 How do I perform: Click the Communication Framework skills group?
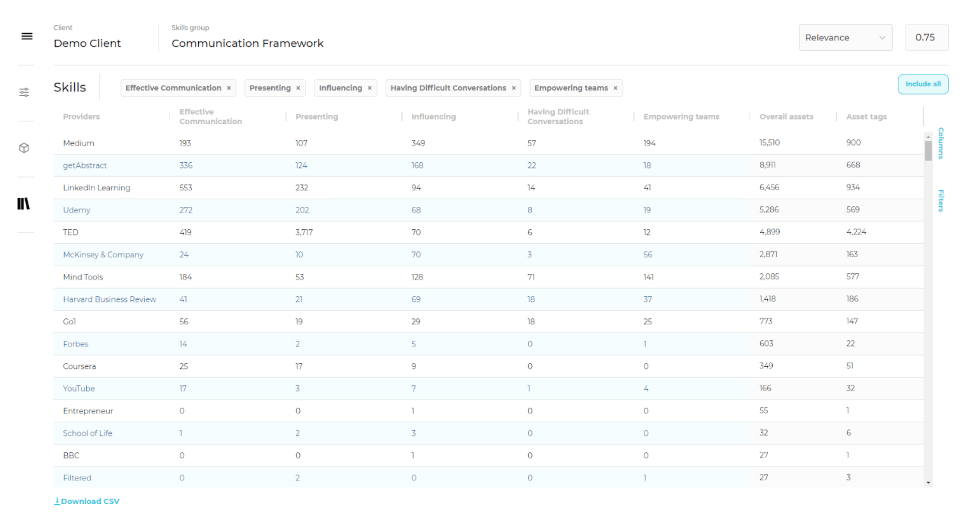click(247, 43)
